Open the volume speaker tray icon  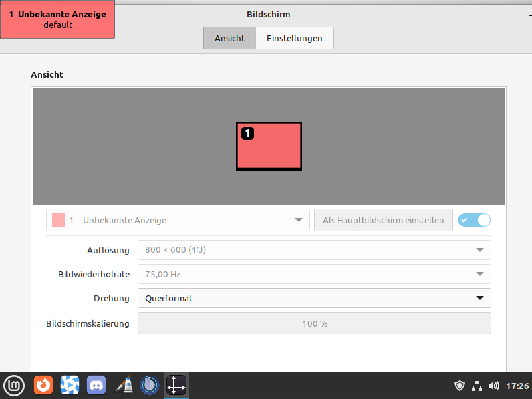coord(494,386)
